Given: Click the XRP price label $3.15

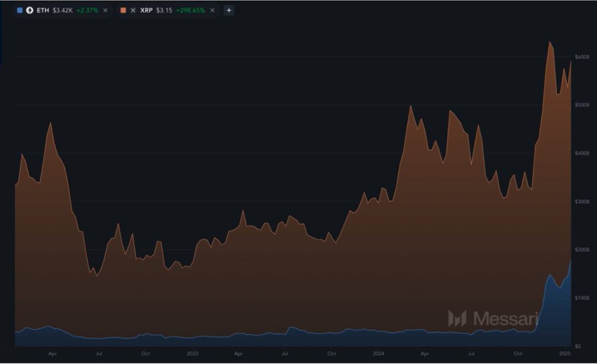Looking at the screenshot, I should (x=164, y=10).
